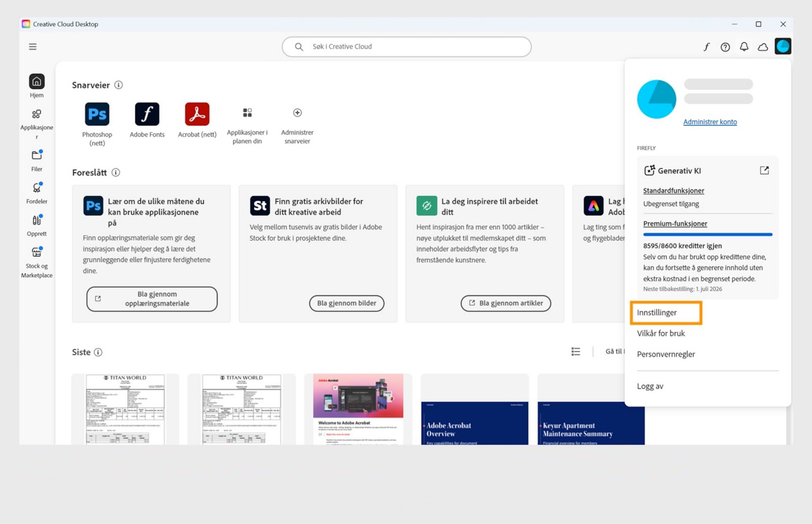Click the Søk i Creative Cloud field

click(406, 46)
